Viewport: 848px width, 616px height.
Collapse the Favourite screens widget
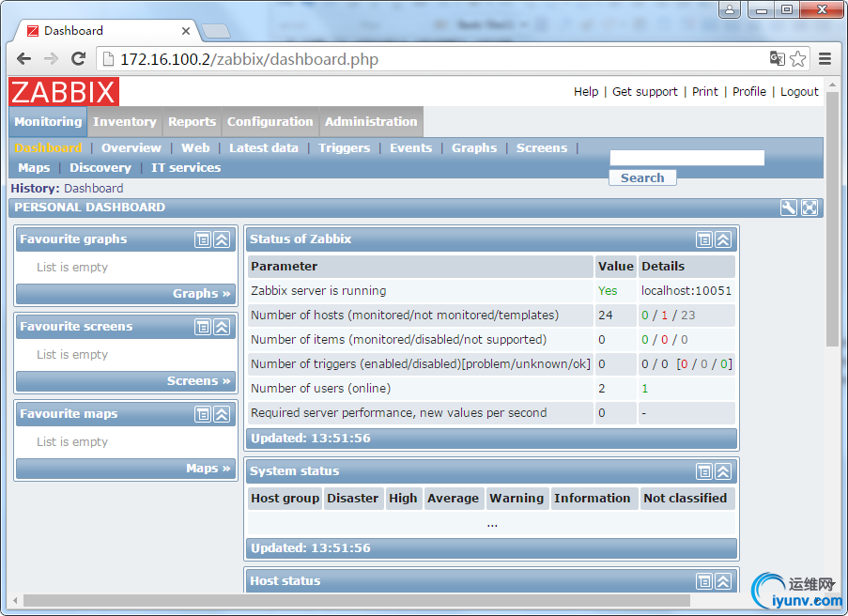coord(222,327)
